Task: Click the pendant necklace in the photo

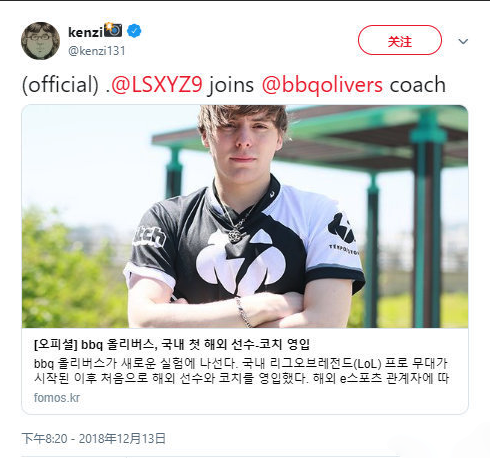Action: 236,236
